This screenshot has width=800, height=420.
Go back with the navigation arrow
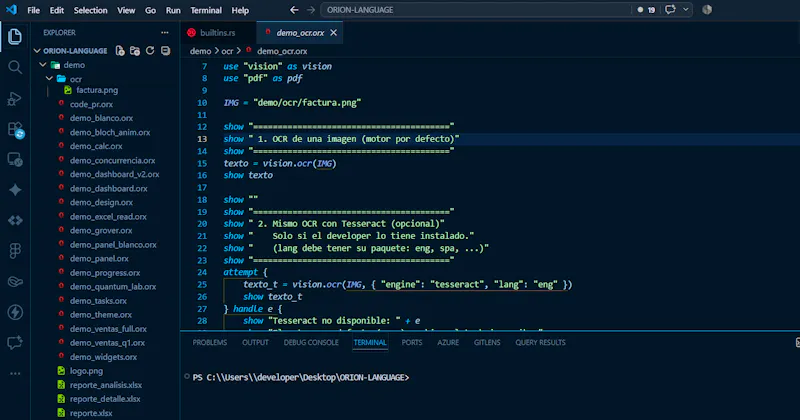[x=294, y=10]
